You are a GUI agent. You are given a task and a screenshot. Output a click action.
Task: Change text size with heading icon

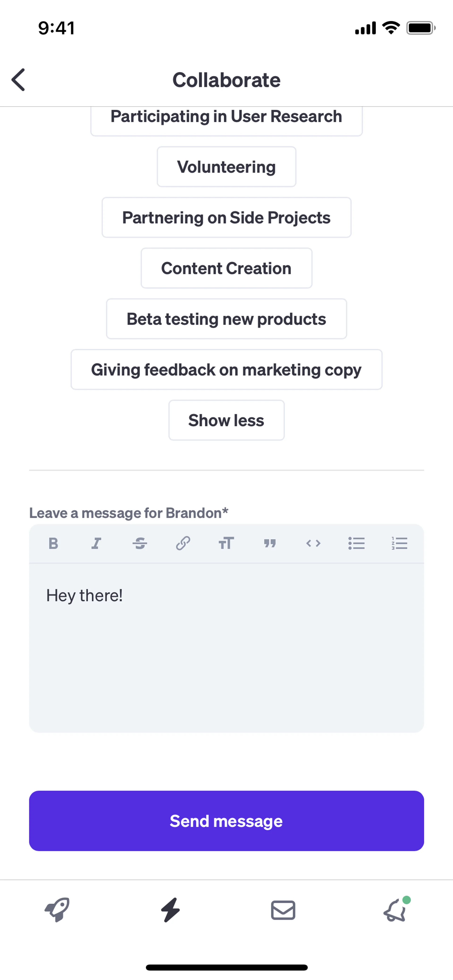coord(226,543)
